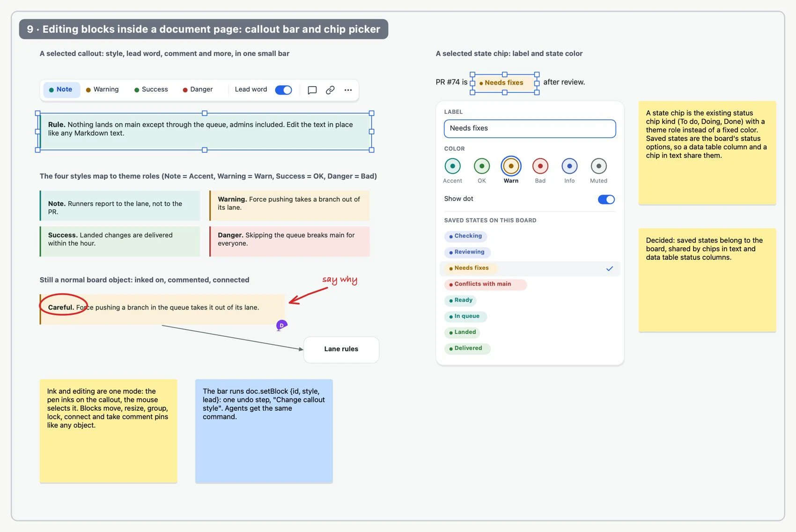
Task: Pick the Checking saved state
Action: 465,236
